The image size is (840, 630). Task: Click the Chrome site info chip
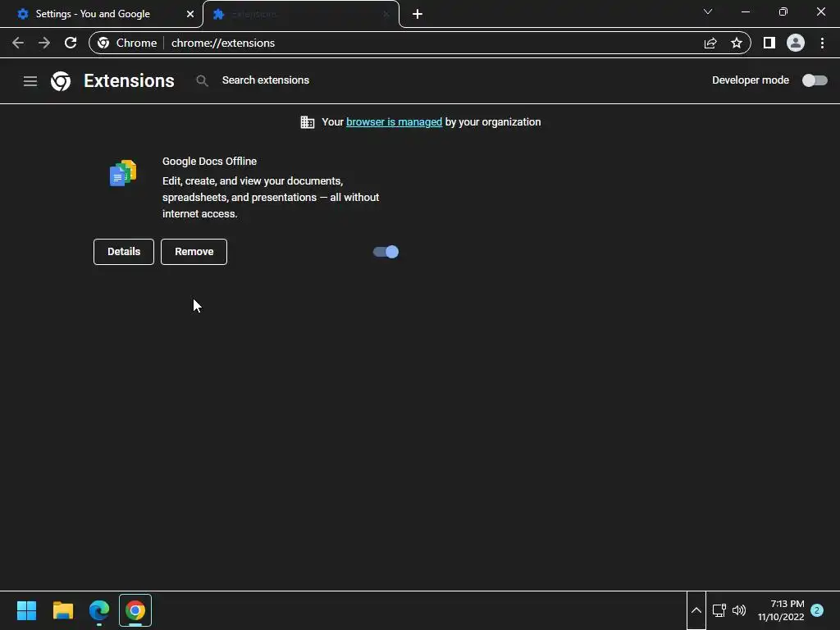click(127, 43)
